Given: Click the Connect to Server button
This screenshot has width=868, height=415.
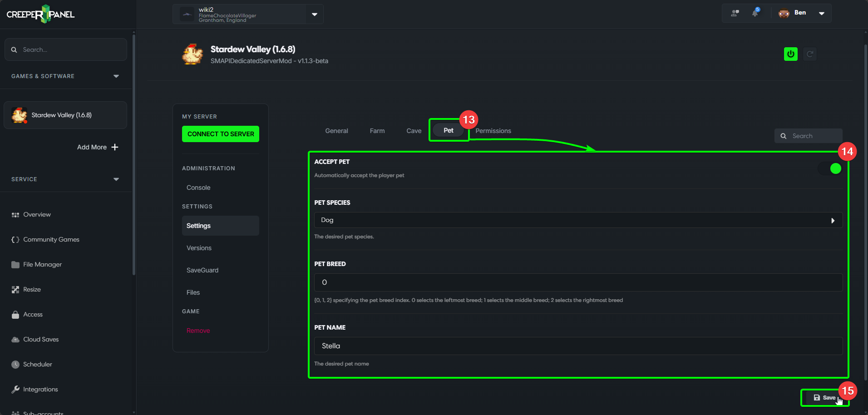Looking at the screenshot, I should 221,134.
